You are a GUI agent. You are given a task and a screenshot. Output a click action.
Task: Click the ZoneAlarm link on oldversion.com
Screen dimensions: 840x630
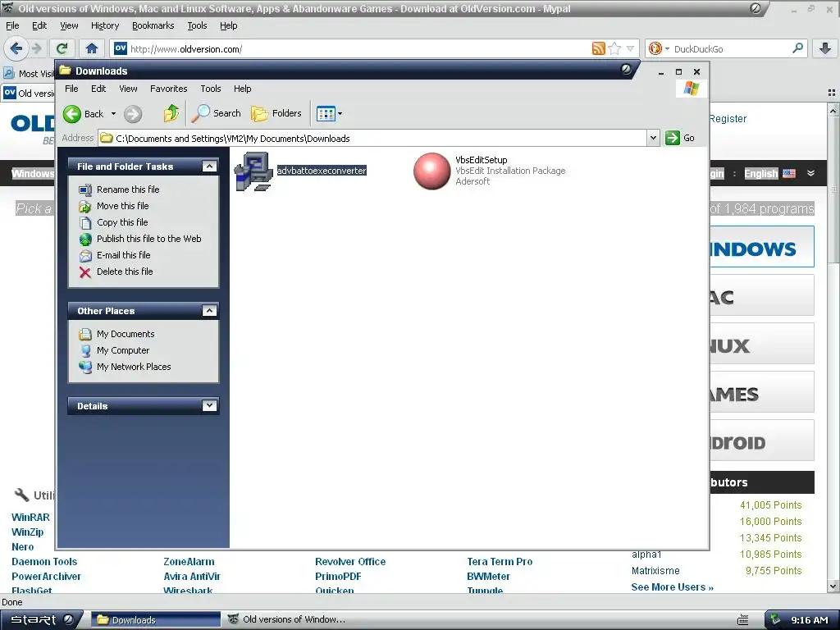189,562
